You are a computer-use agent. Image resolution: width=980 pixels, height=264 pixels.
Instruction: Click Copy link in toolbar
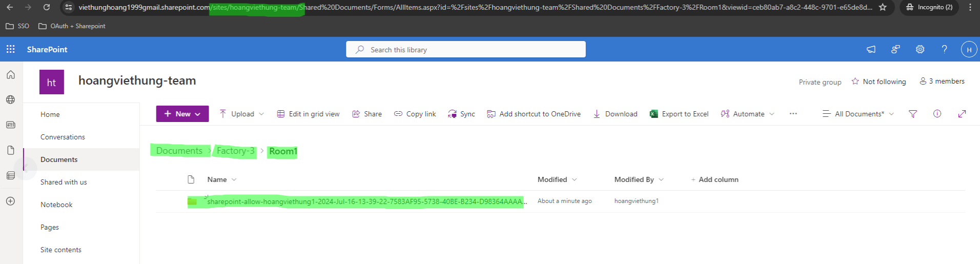pyautogui.click(x=415, y=114)
